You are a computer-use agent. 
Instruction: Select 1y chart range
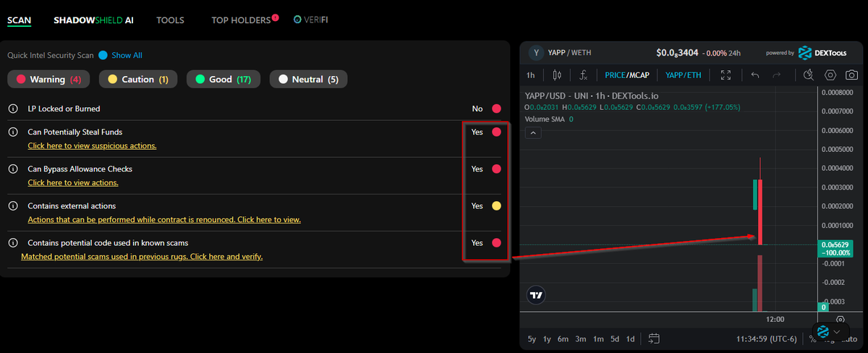[x=547, y=339]
